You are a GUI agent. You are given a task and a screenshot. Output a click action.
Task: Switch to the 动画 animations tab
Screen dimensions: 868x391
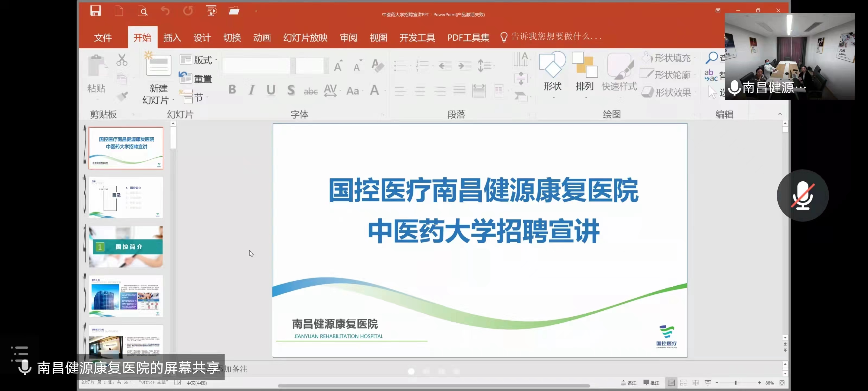pyautogui.click(x=262, y=37)
